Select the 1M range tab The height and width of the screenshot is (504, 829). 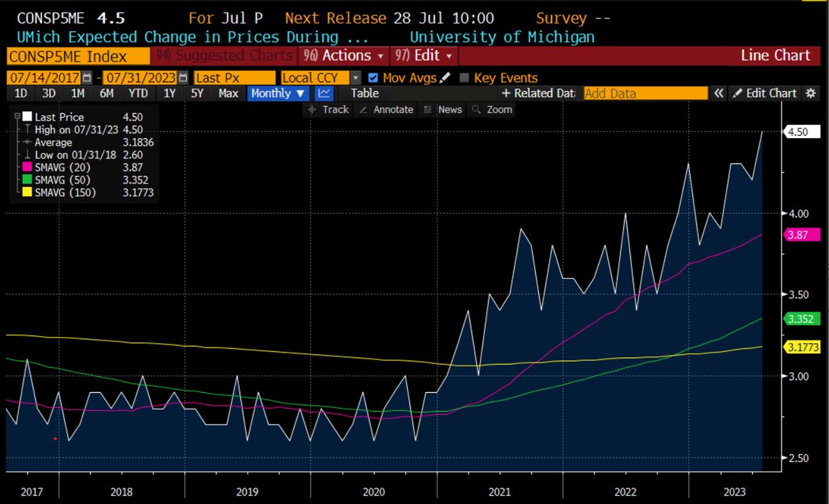point(77,93)
